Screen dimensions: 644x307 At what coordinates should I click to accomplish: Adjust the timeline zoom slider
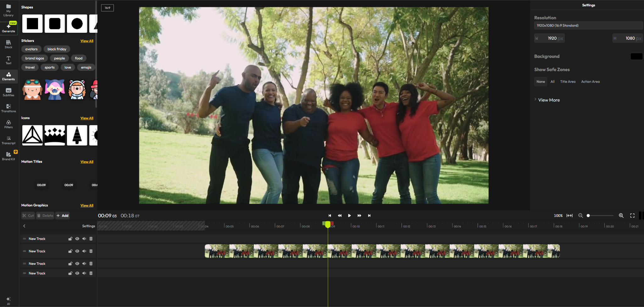600,216
